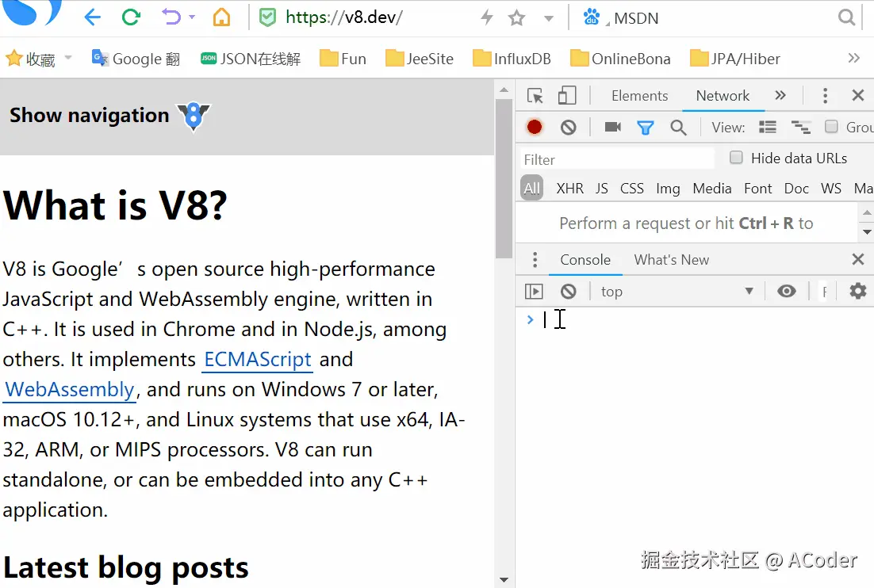Click the V8 logo icon
The width and height of the screenshot is (874, 588).
pos(194,116)
